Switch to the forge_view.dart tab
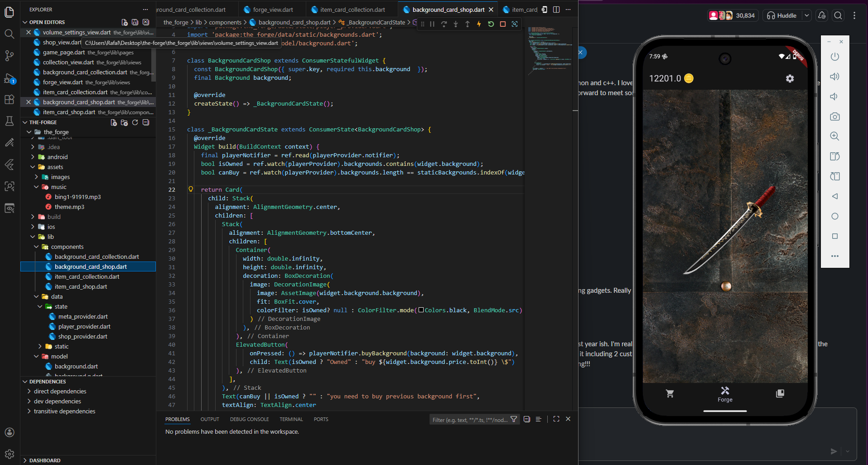868x465 pixels. point(273,10)
